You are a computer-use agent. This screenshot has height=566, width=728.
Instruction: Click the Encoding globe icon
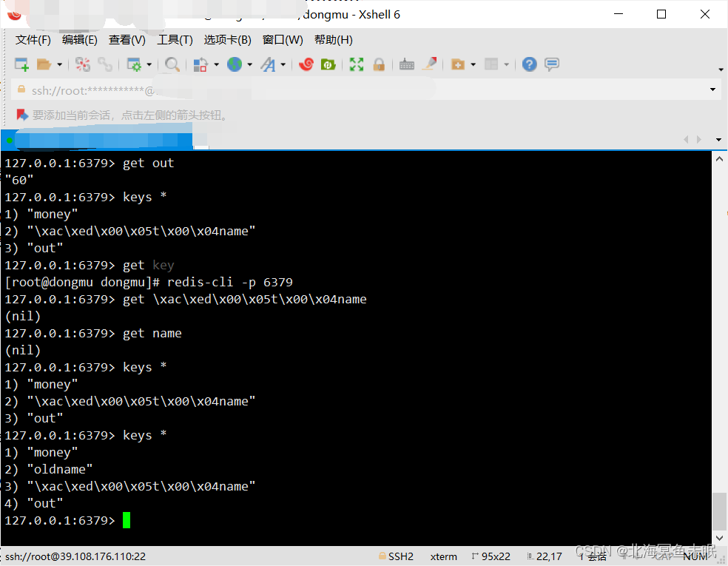click(x=235, y=64)
